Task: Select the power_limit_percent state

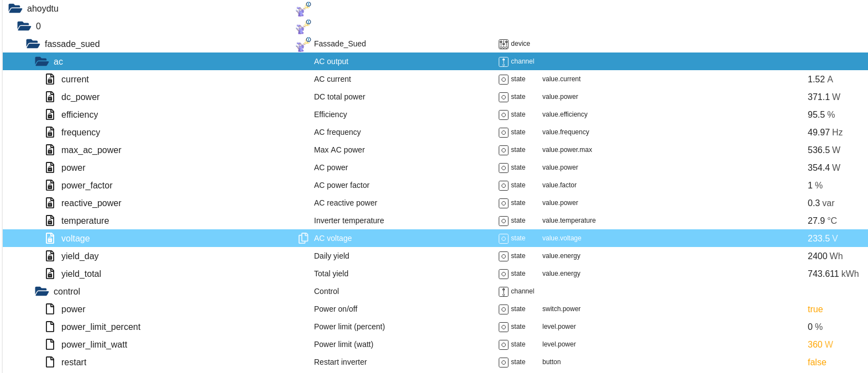Action: tap(101, 327)
